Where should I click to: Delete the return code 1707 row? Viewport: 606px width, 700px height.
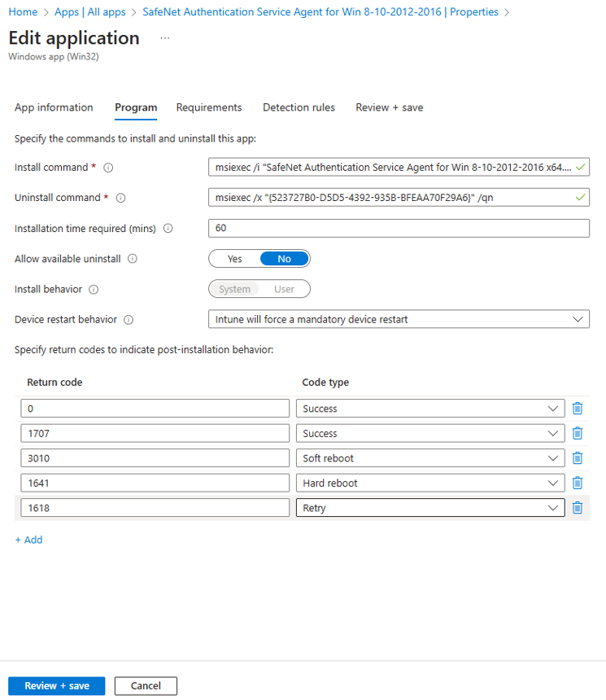click(x=577, y=434)
